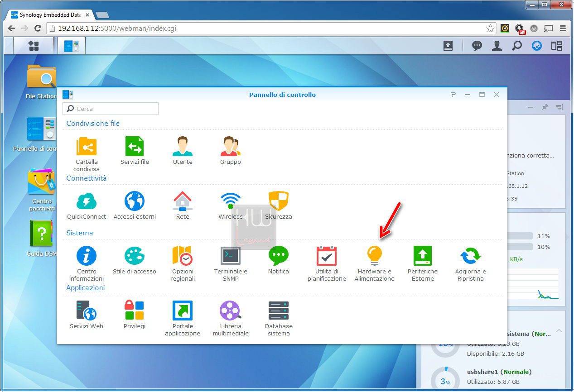
Task: Reload the browser page
Action: coord(38,28)
